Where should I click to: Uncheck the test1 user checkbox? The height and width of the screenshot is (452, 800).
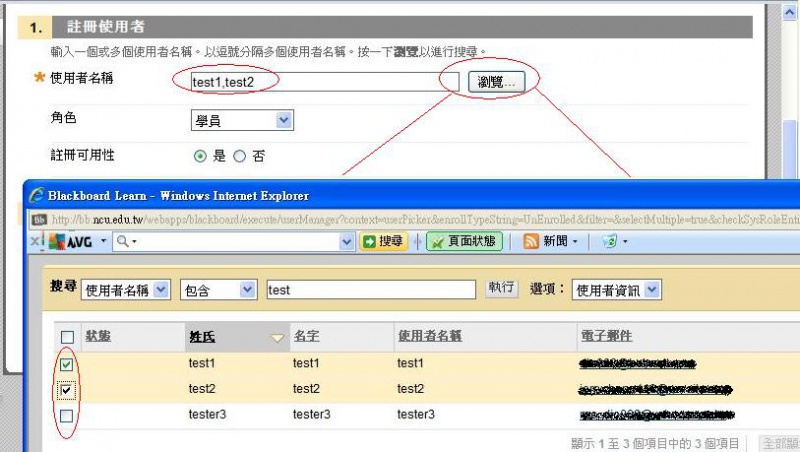[67, 364]
